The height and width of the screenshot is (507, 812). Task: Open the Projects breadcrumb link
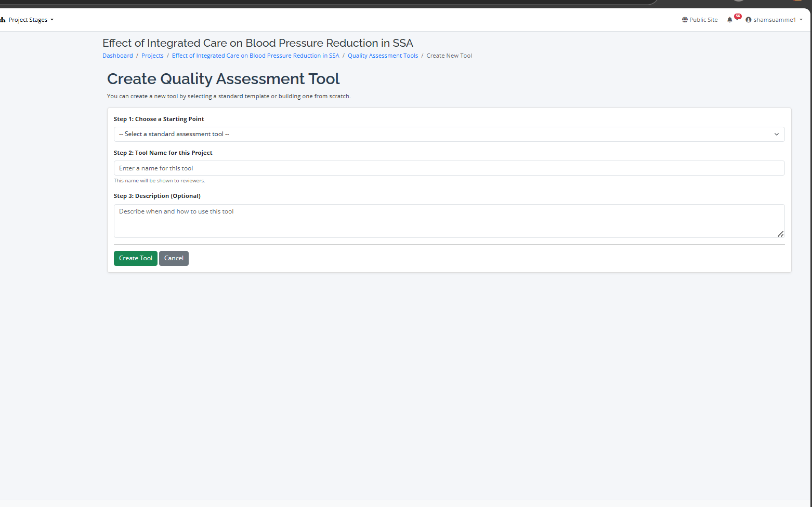[x=152, y=56]
